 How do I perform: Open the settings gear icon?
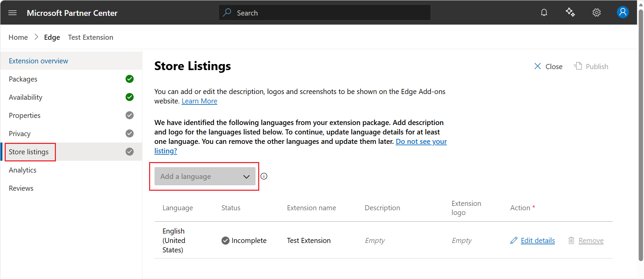(x=597, y=13)
